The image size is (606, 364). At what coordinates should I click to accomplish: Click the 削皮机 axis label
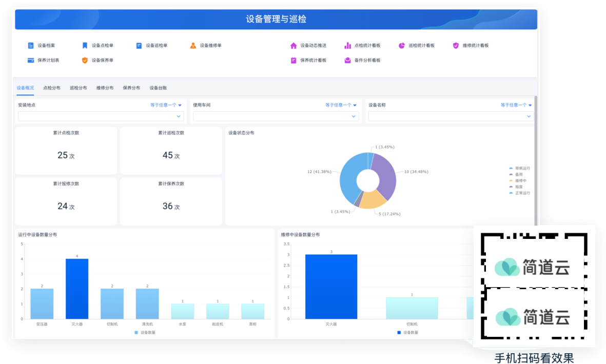218,324
